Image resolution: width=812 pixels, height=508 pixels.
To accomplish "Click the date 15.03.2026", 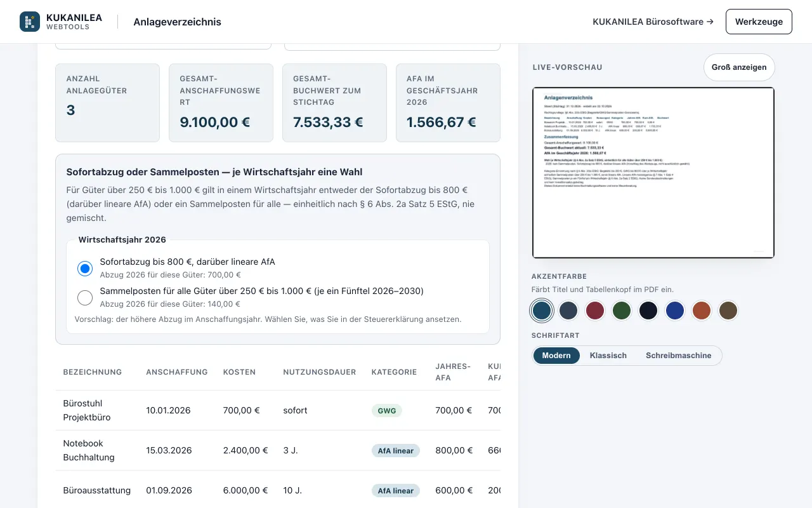I will pos(169,450).
